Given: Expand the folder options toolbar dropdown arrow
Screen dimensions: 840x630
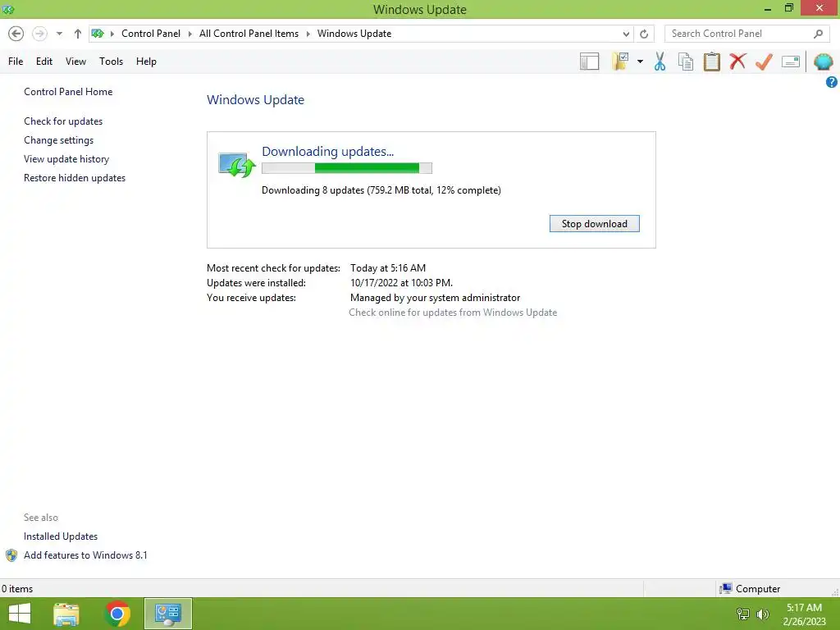Looking at the screenshot, I should [x=640, y=62].
